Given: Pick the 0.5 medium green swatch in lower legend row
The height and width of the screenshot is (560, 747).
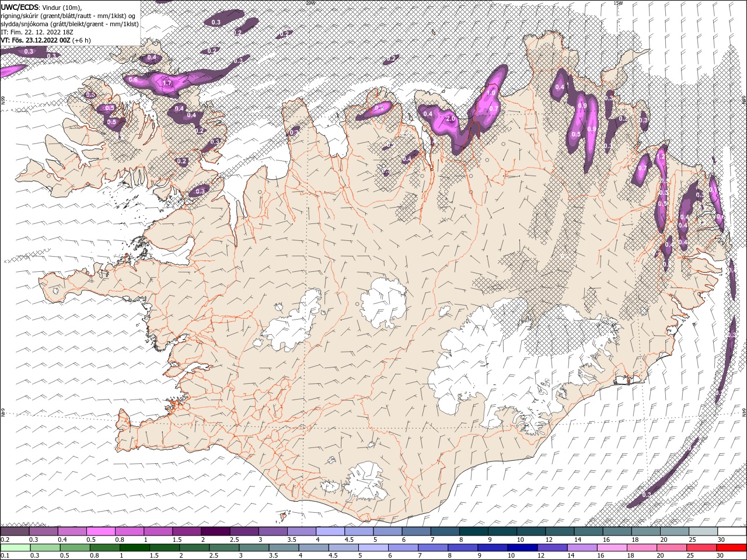Looking at the screenshot, I should pyautogui.click(x=75, y=548).
